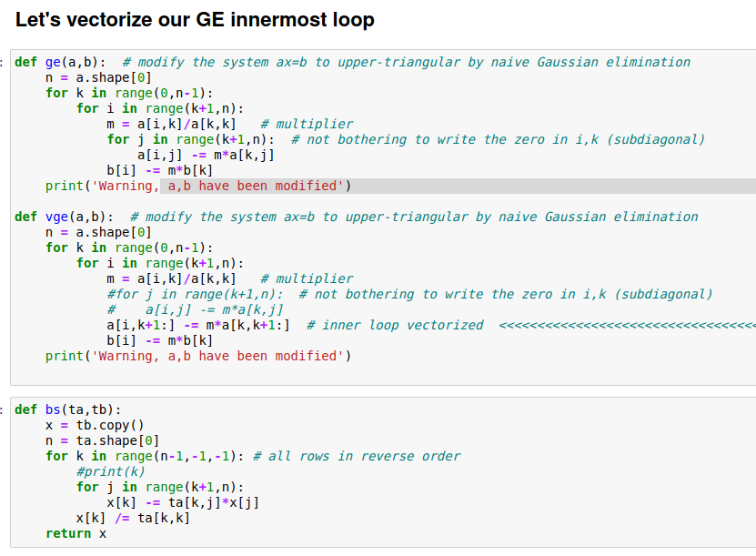Click the "# inner loop vectorized" comment
756x556 pixels.
395,325
